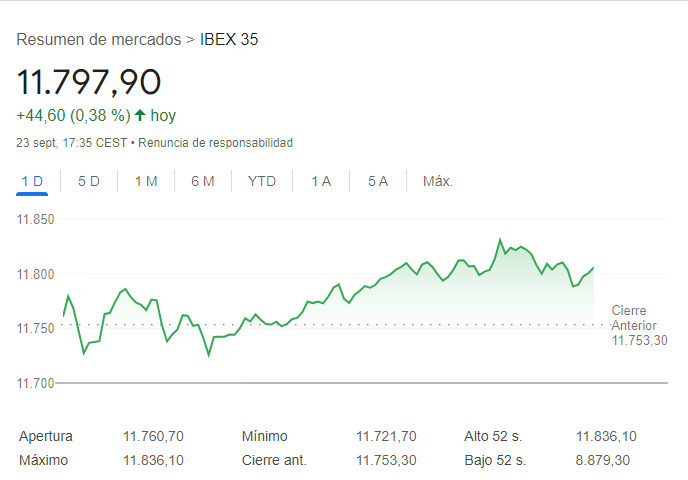
Task: Click the Bajo 52 s. value 8.879,30
Action: pos(602,460)
